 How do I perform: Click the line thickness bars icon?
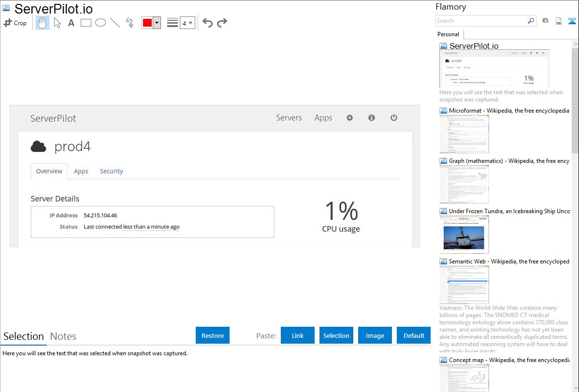(173, 23)
